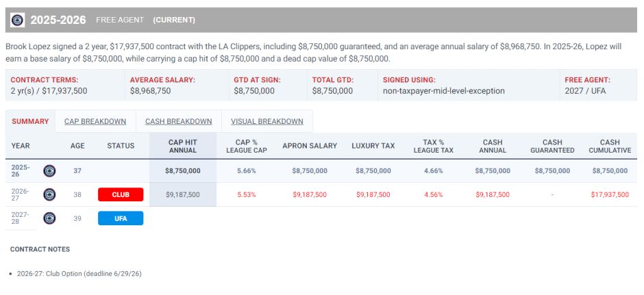
Task: Click the 2026-27 year cell
Action: pos(21,194)
